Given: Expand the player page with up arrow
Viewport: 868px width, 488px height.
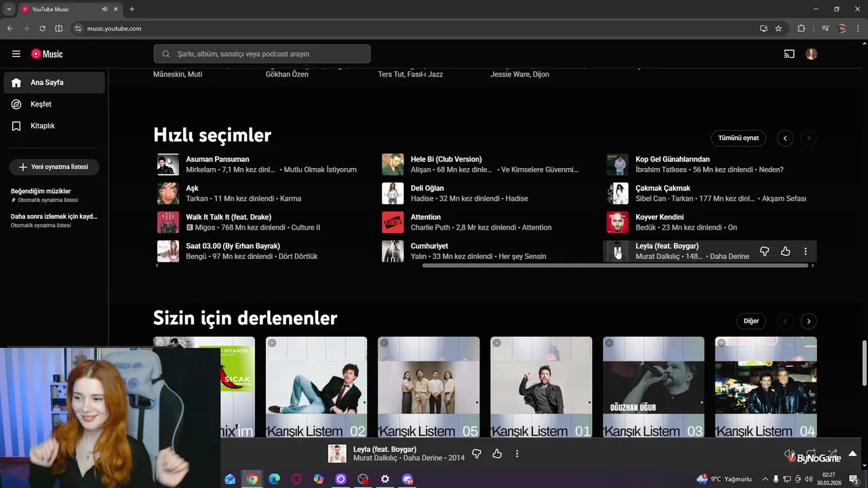Looking at the screenshot, I should click(852, 453).
